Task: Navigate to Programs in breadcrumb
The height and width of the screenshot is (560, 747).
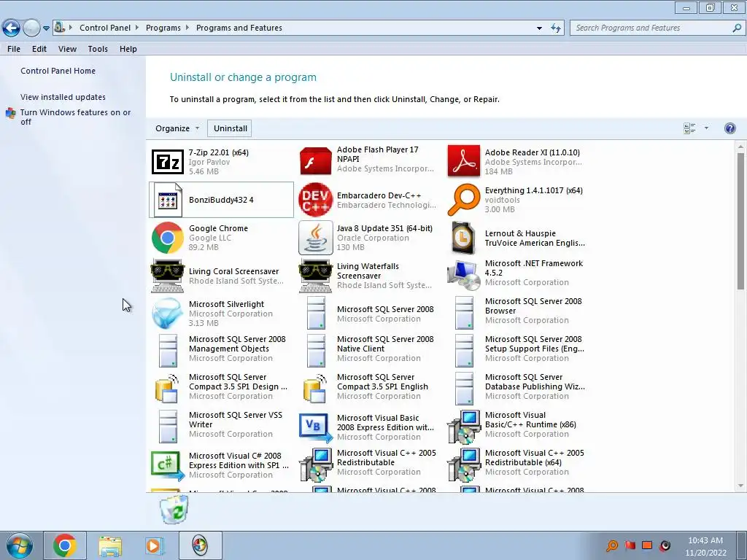Action: [x=163, y=28]
